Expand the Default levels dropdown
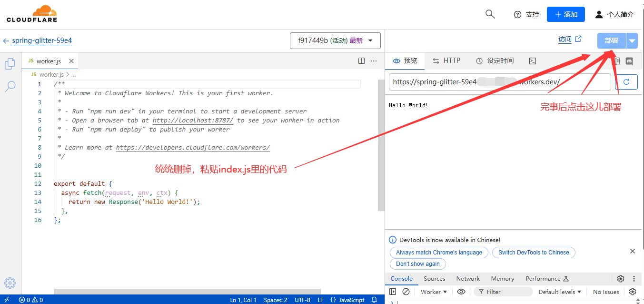 [560, 292]
